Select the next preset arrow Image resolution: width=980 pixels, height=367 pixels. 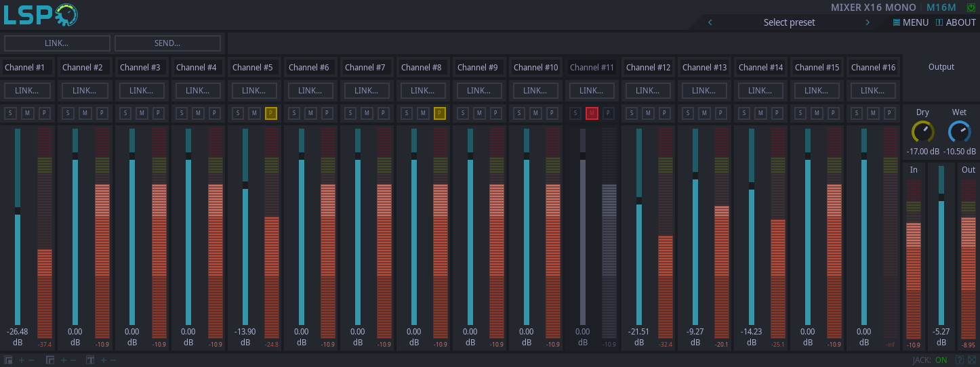pos(867,22)
